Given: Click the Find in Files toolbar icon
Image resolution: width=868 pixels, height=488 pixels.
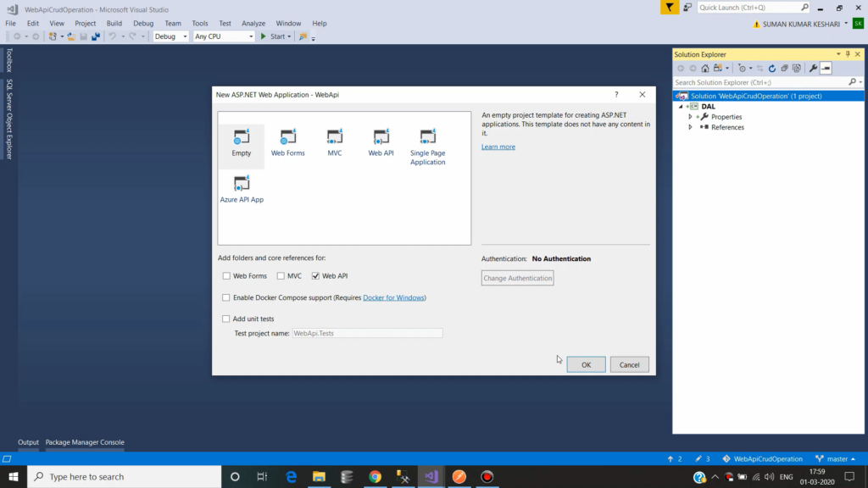Looking at the screenshot, I should 303,36.
